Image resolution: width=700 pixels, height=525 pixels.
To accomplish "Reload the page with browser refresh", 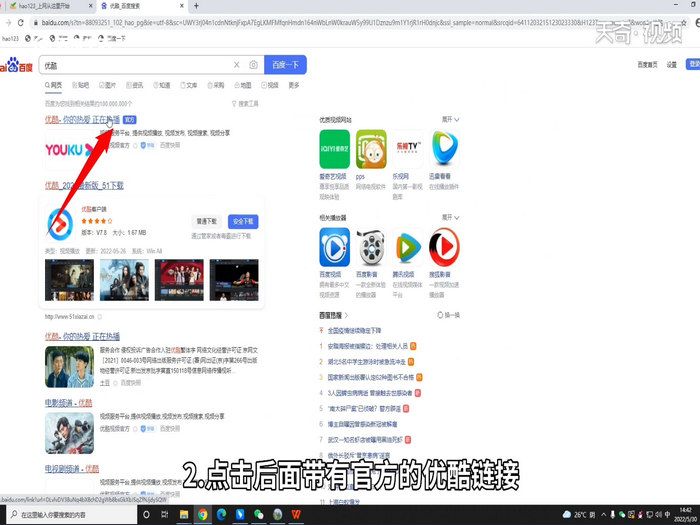I will [21, 22].
